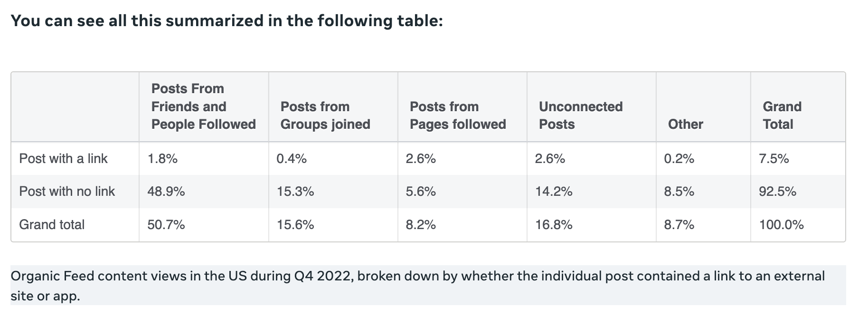Select the 'Post with a link' row label
The width and height of the screenshot is (868, 327).
pos(63,159)
